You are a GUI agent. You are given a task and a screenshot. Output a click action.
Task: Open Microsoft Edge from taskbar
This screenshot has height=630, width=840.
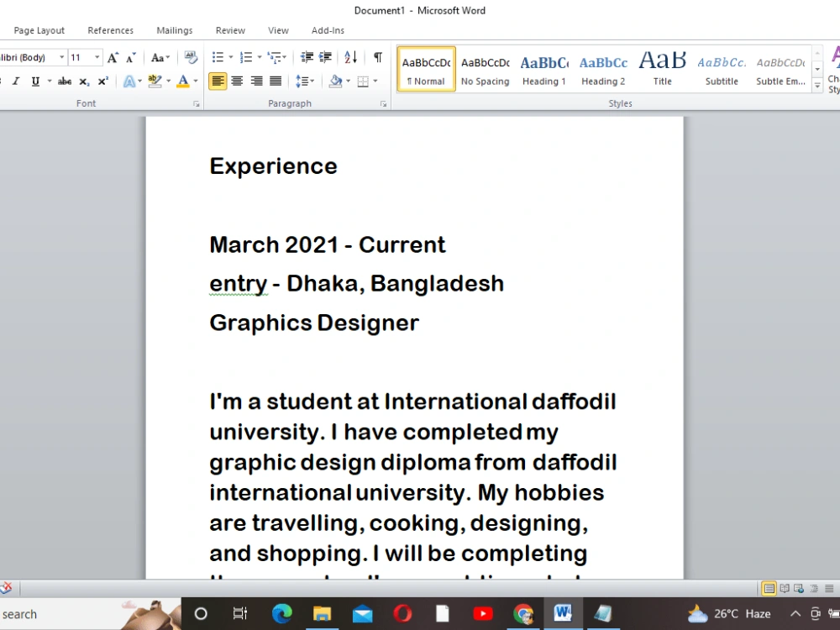coord(281,613)
